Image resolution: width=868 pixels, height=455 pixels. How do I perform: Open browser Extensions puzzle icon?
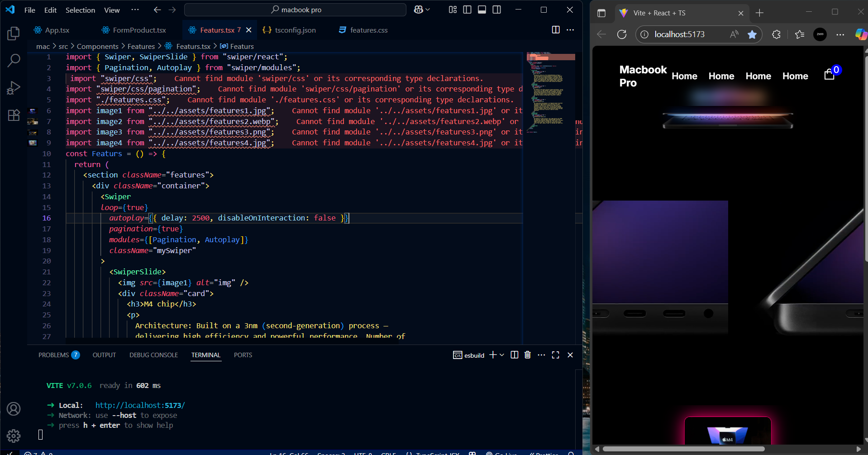(x=776, y=34)
